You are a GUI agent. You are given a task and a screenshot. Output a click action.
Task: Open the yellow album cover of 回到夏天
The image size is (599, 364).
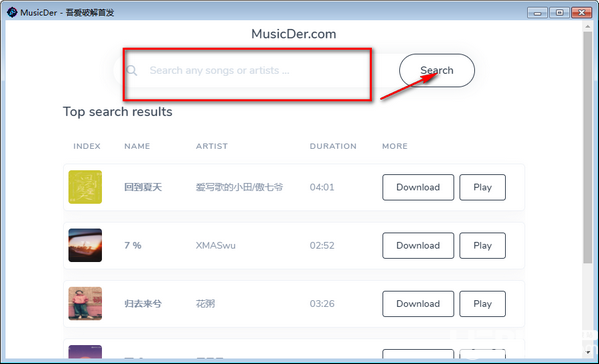click(85, 187)
